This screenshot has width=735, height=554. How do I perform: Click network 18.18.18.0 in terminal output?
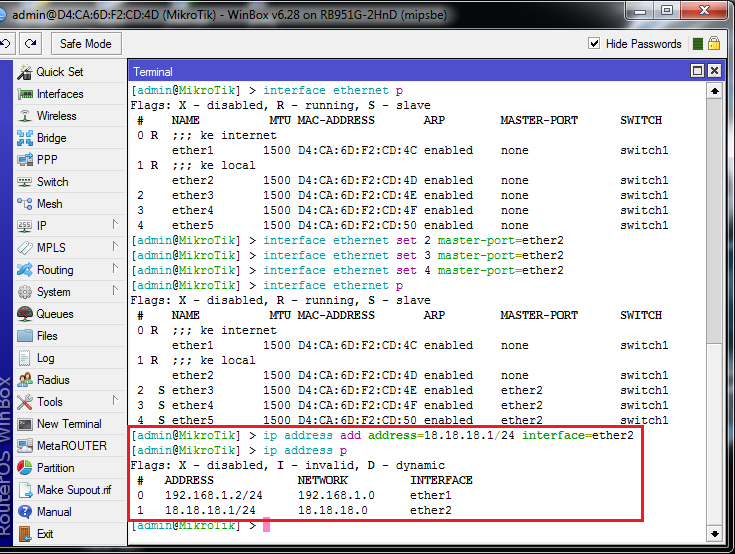(333, 510)
